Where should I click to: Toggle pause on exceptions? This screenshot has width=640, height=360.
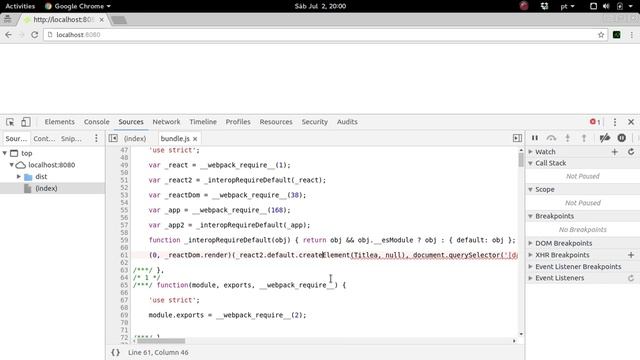tap(622, 138)
